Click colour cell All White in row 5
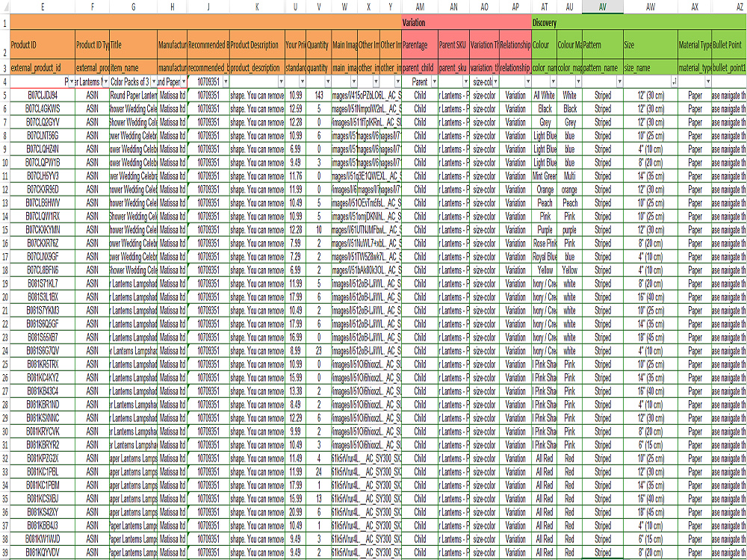This screenshot has width=747, height=560. pos(544,96)
